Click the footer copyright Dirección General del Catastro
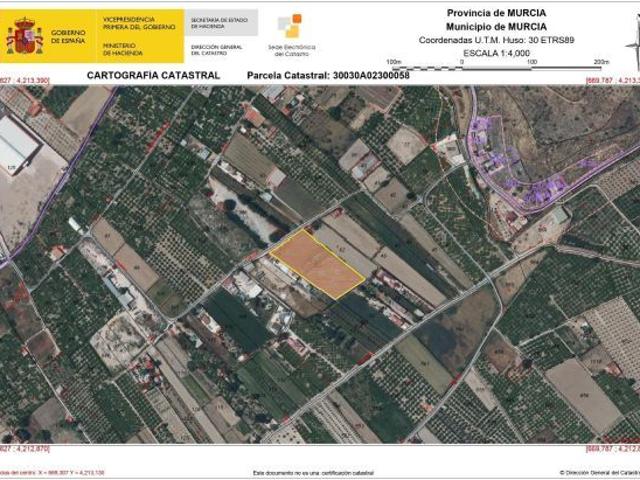The image size is (640, 480). (x=595, y=471)
